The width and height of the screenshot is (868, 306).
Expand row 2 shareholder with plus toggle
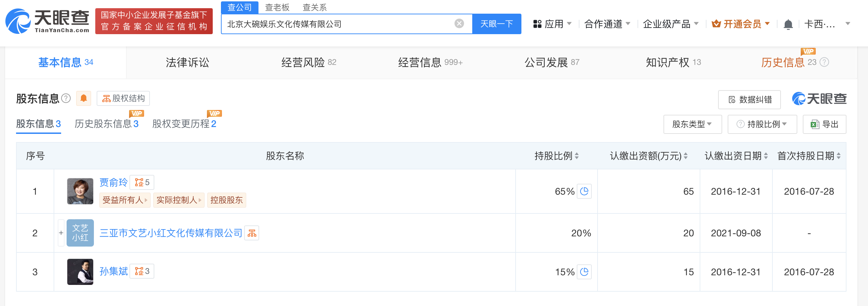tap(61, 233)
